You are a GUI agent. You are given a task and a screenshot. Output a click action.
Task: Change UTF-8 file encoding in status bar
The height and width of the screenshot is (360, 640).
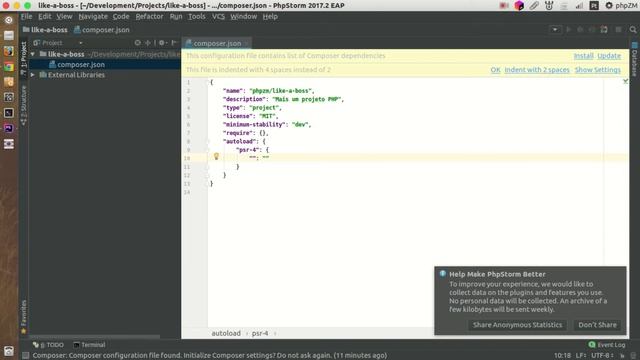[602, 356]
